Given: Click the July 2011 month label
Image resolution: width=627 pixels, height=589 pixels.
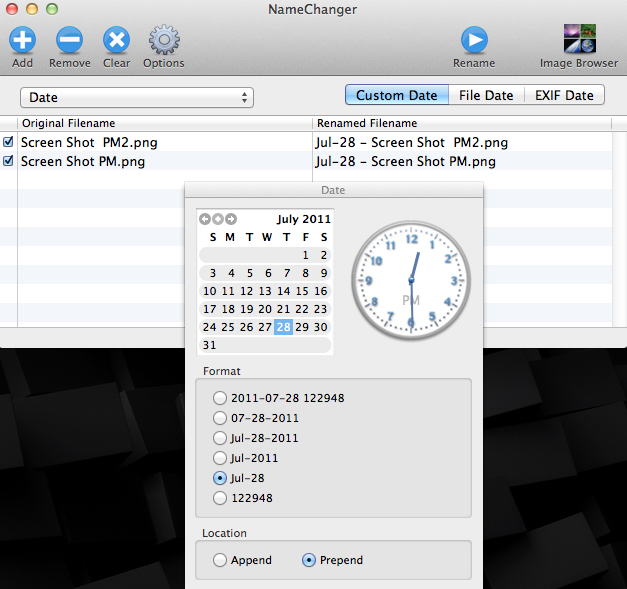Looking at the screenshot, I should [304, 219].
